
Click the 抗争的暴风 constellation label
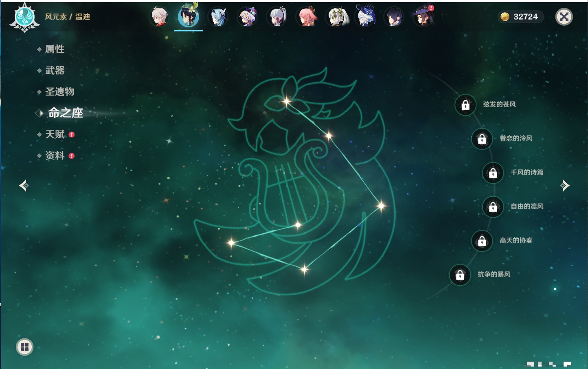pyautogui.click(x=494, y=274)
